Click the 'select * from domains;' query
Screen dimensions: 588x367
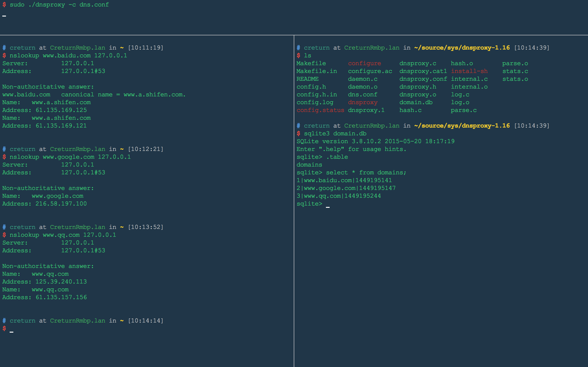tap(366, 172)
